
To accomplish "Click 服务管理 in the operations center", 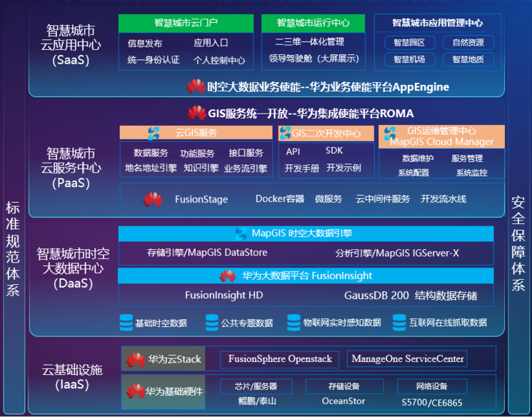I will [467, 159].
